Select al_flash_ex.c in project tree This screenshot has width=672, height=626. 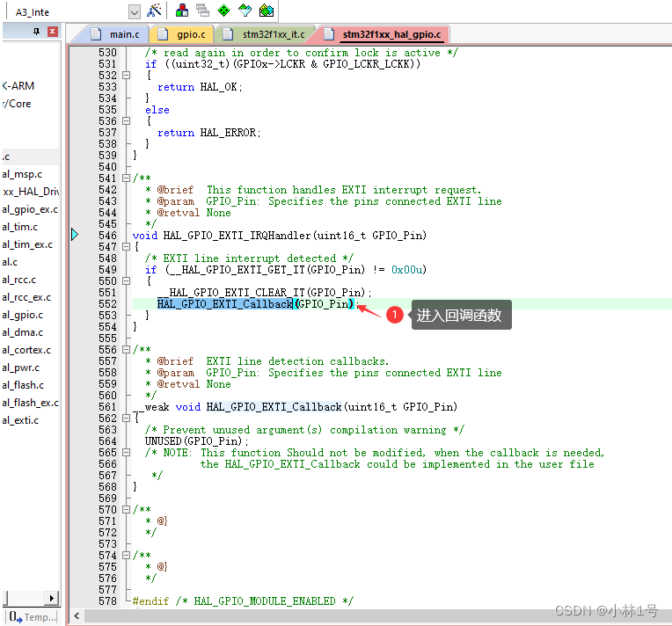pos(31,403)
